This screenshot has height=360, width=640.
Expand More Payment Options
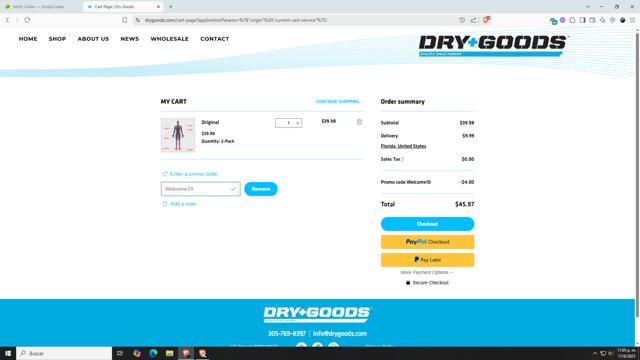point(427,272)
